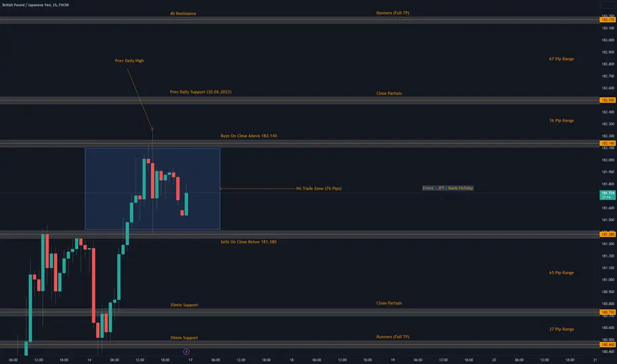Select Runners (Full TP) label near 180.460 line
This screenshot has width=617, height=364.
click(x=393, y=337)
